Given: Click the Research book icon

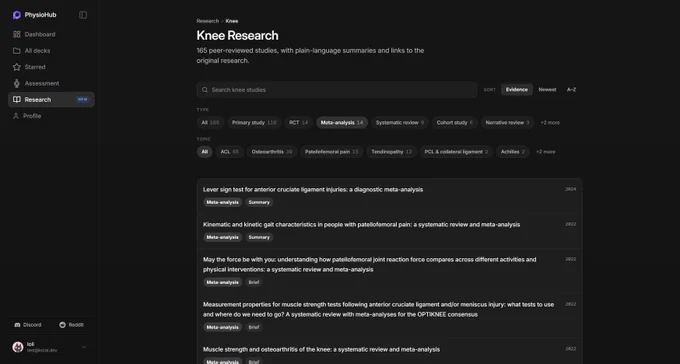Looking at the screenshot, I should (16, 99).
